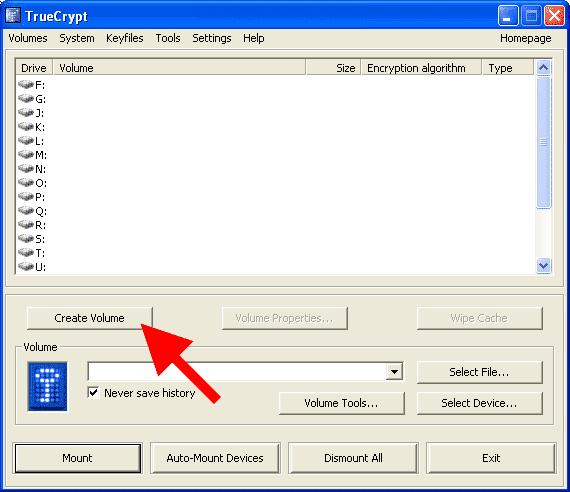Image resolution: width=570 pixels, height=492 pixels.
Task: Choose the Q: drive icon
Action: pos(26,211)
